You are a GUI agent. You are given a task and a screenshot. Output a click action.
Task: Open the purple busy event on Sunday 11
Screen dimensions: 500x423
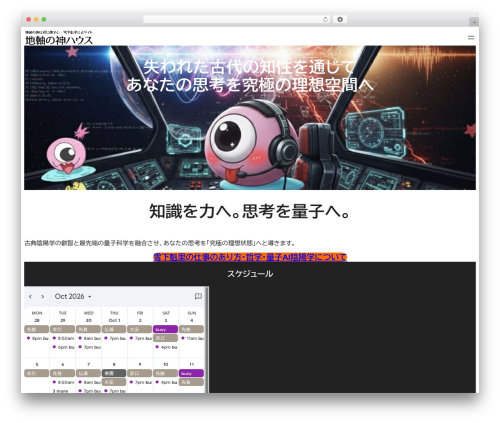(191, 373)
